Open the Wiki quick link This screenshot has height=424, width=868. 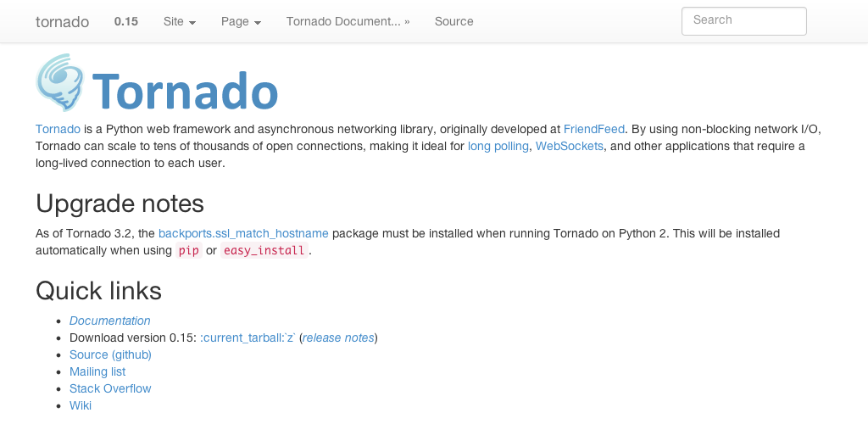(x=81, y=406)
